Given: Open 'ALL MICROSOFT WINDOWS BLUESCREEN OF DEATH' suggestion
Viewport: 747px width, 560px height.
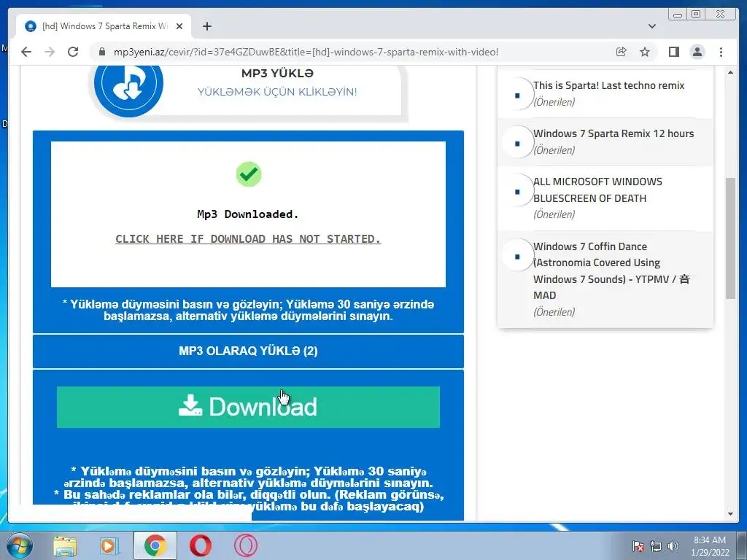Looking at the screenshot, I should coord(597,190).
